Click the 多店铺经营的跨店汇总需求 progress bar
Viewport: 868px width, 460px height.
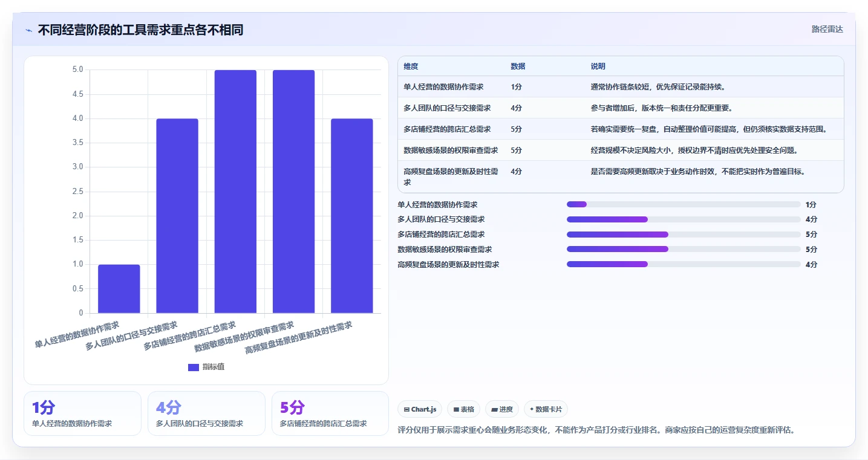(x=684, y=235)
